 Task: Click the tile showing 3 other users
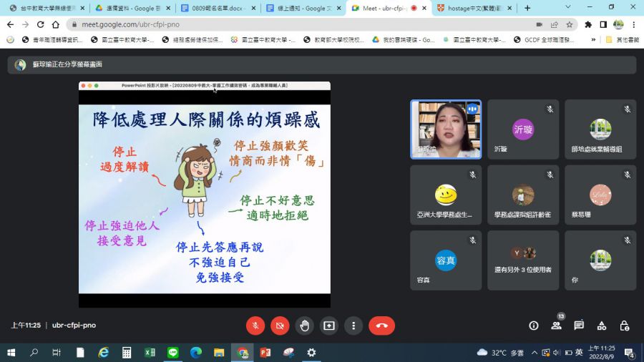point(523,260)
